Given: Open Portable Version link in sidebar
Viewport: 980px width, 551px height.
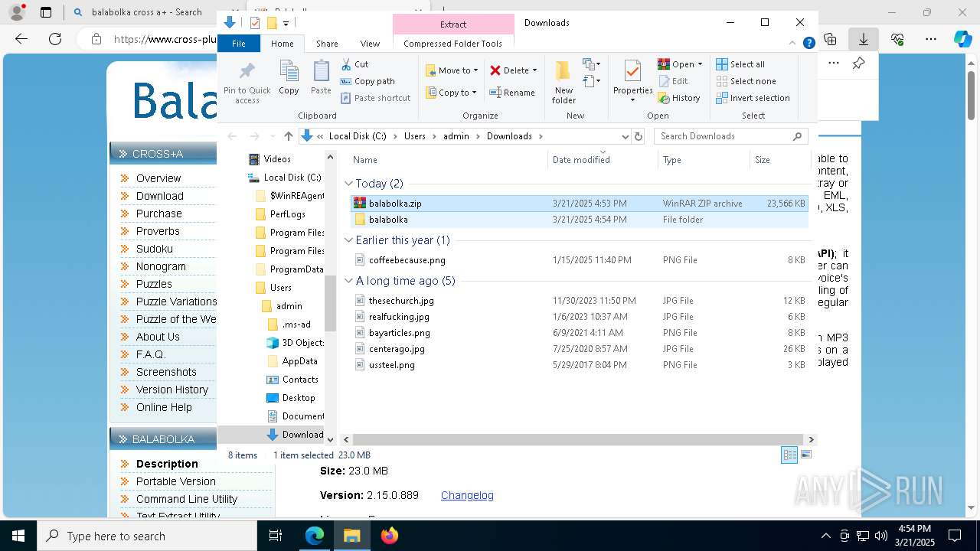Looking at the screenshot, I should (x=175, y=481).
